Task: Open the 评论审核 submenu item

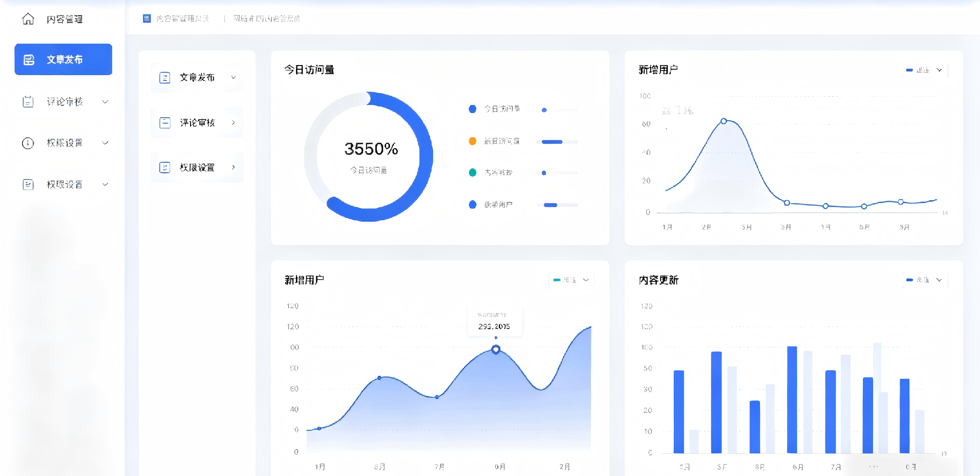Action: pyautogui.click(x=197, y=123)
